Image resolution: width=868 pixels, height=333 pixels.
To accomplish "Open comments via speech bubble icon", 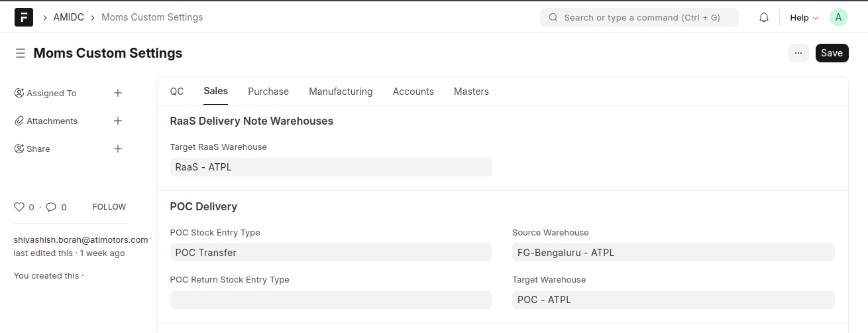I will point(51,207).
